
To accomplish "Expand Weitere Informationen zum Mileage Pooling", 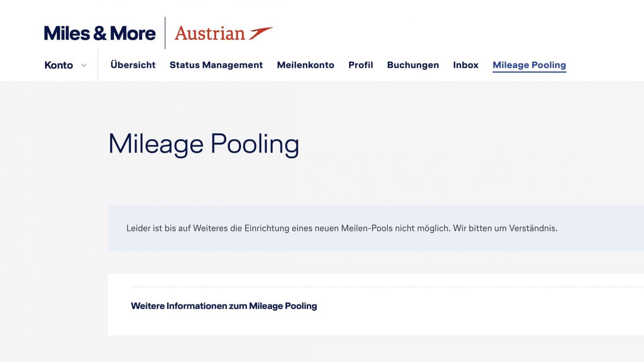I will [224, 306].
